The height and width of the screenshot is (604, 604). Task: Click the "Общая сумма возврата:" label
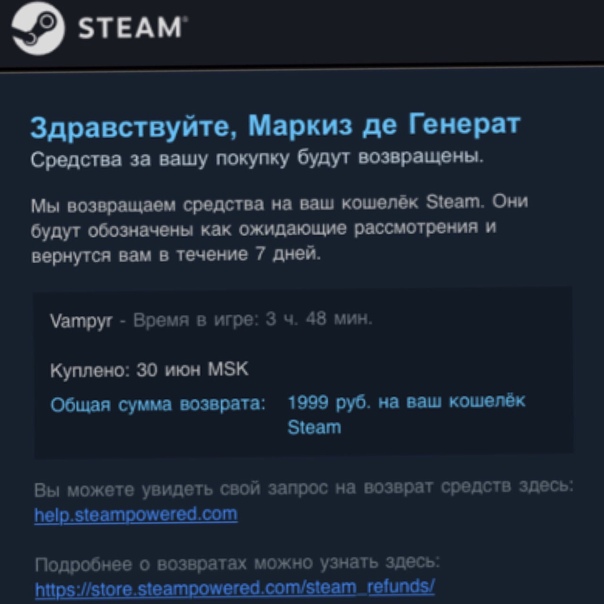click(x=158, y=404)
